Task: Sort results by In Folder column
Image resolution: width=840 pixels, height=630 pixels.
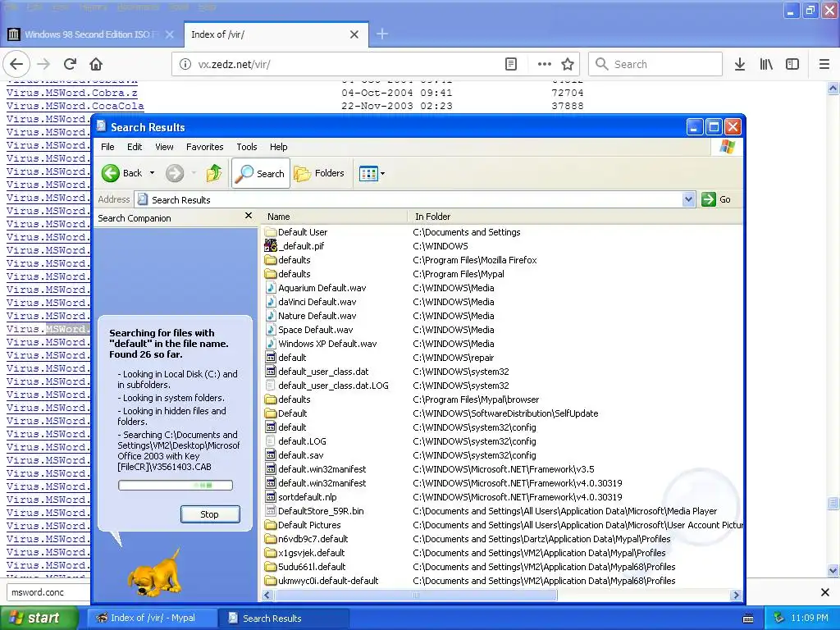Action: pos(575,217)
